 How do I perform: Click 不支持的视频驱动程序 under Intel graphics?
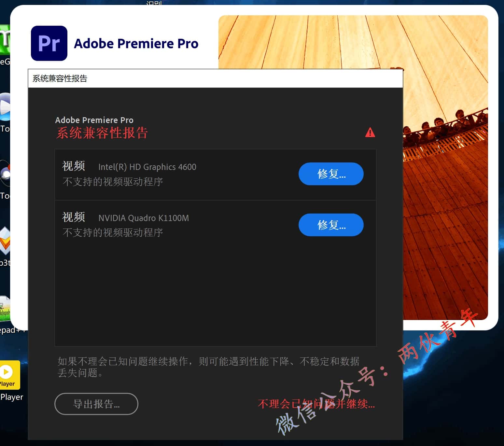pyautogui.click(x=113, y=182)
